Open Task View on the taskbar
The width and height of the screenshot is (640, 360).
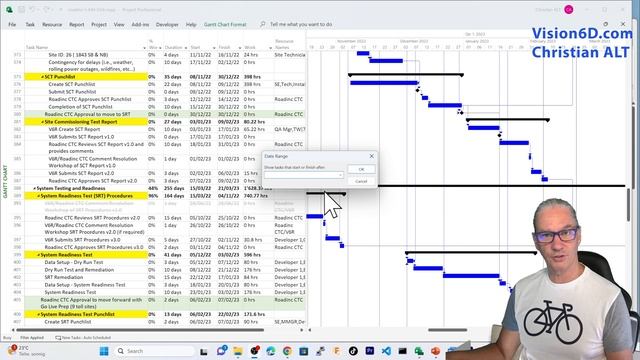click(204, 351)
